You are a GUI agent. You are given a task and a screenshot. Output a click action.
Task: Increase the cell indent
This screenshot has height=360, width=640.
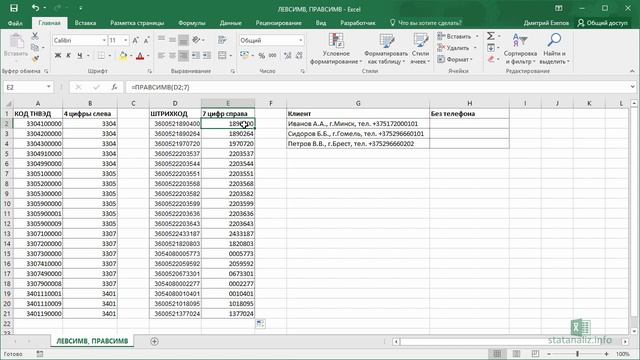pyautogui.click(x=207, y=55)
